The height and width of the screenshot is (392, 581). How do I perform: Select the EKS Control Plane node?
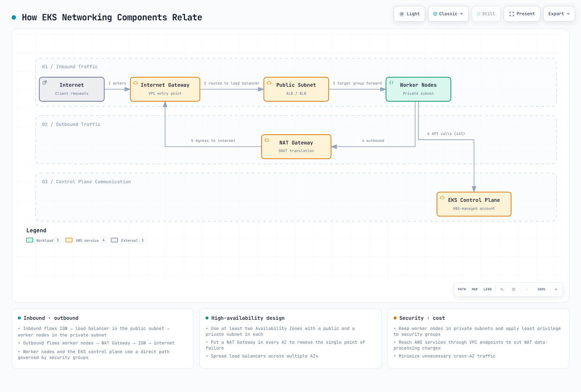[x=474, y=204]
